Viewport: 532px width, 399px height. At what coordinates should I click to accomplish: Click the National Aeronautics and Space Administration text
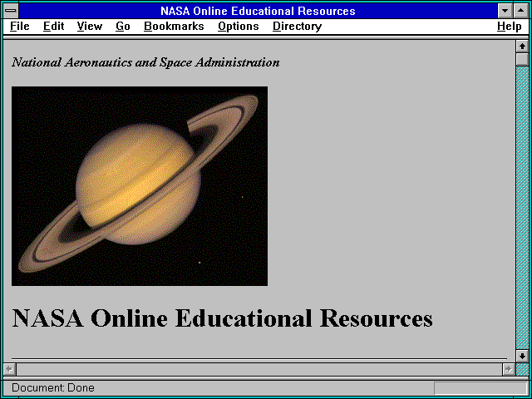click(x=145, y=62)
